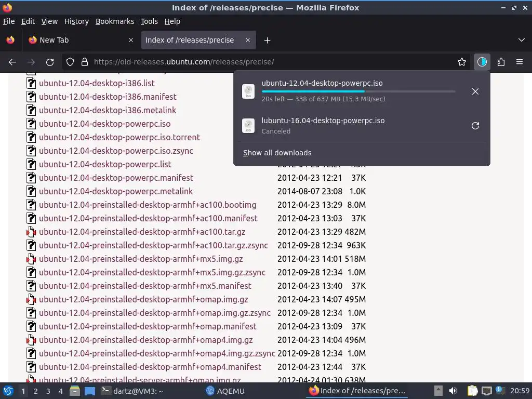This screenshot has height=399, width=532.
Task: Open the display tray icon
Action: 486,391
